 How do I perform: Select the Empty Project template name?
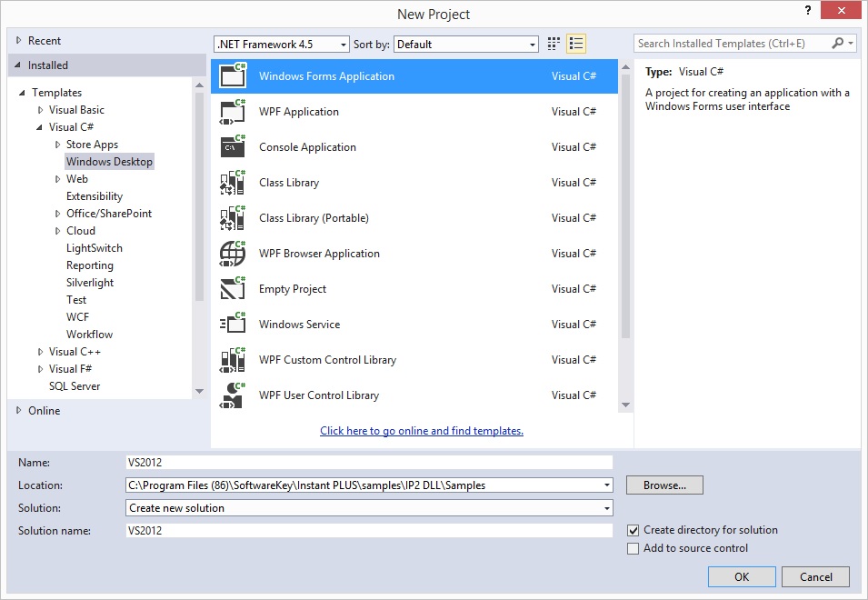(293, 289)
